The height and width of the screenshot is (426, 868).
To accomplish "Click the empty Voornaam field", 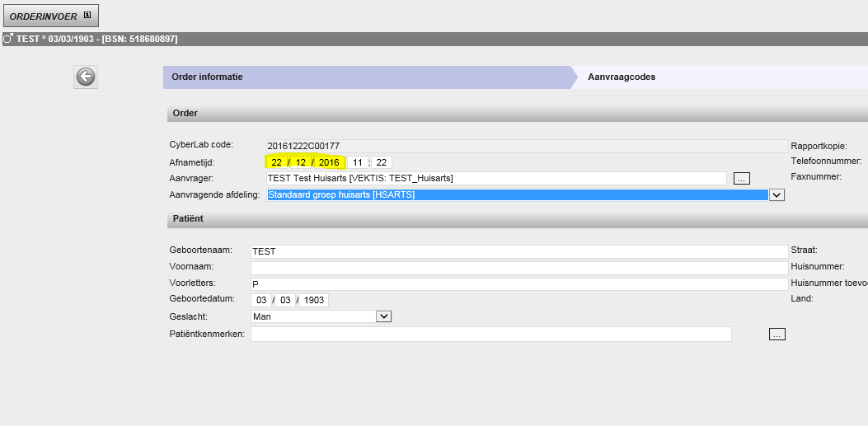I will pos(519,268).
